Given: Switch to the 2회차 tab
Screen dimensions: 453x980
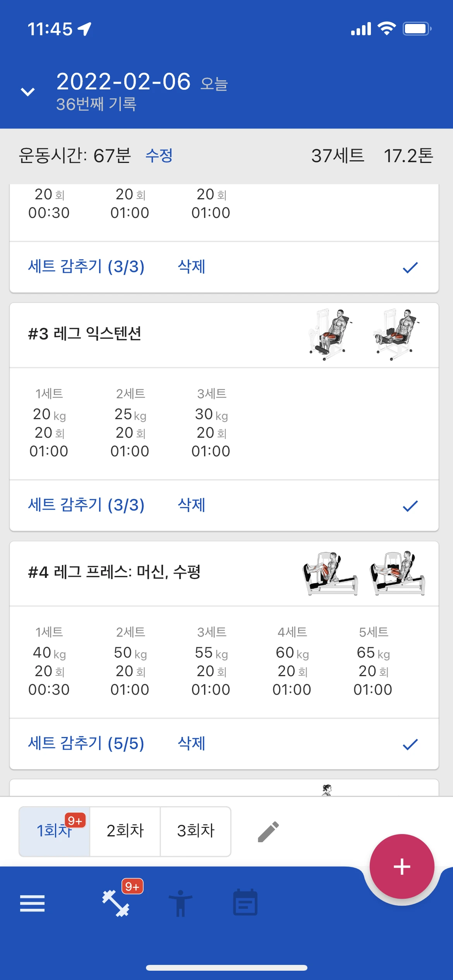Looking at the screenshot, I should pos(125,831).
